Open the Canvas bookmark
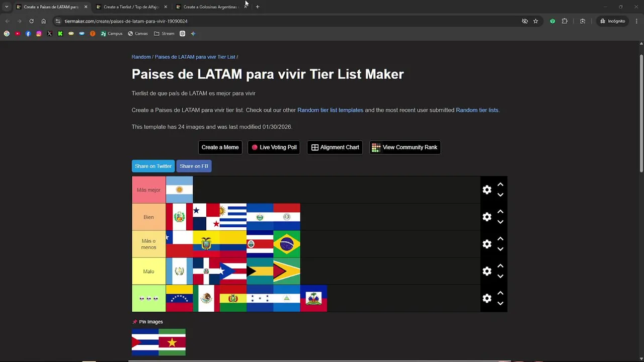The width and height of the screenshot is (644, 362). pyautogui.click(x=138, y=34)
